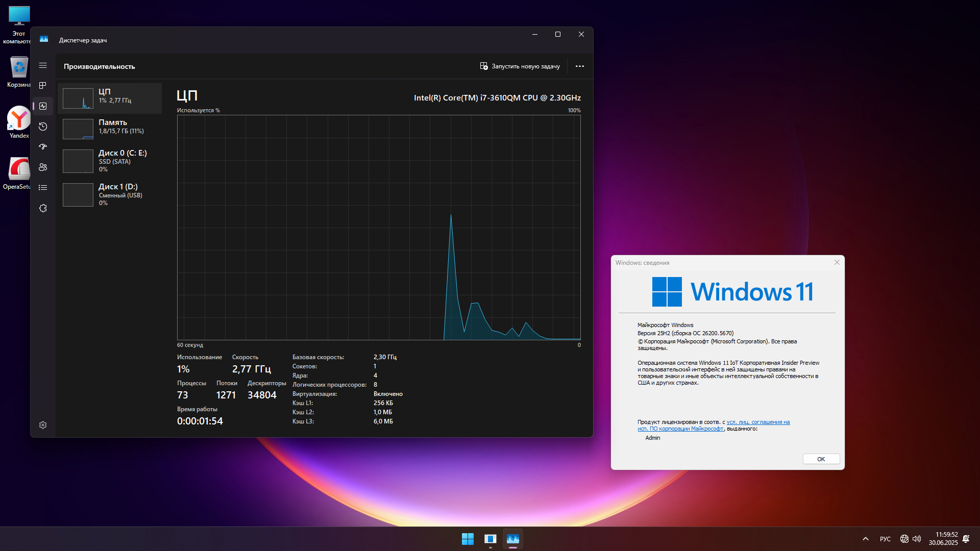
Task: Switch the input language indicator
Action: tap(885, 539)
